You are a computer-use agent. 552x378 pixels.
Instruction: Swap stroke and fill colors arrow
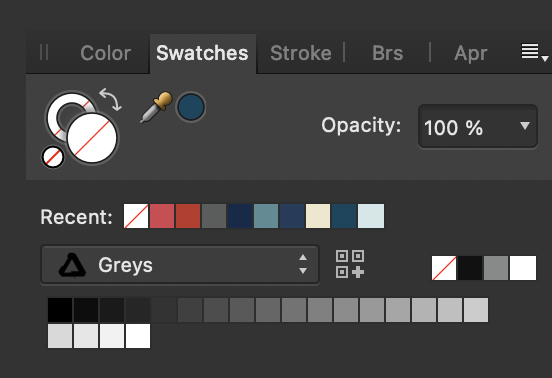click(111, 99)
